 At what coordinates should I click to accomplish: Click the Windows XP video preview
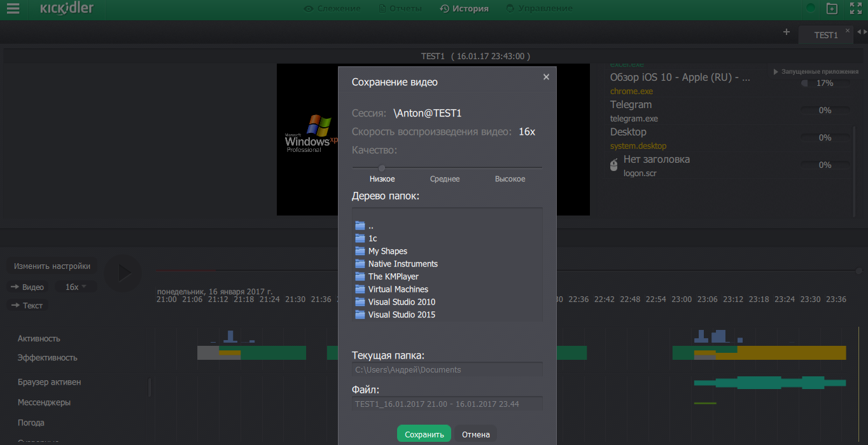307,139
